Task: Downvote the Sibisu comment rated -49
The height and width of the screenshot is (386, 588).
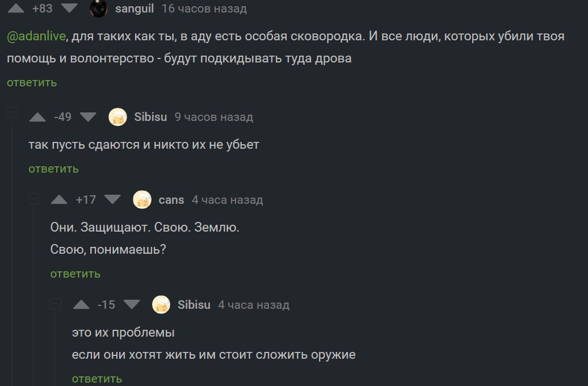Action: tap(88, 117)
